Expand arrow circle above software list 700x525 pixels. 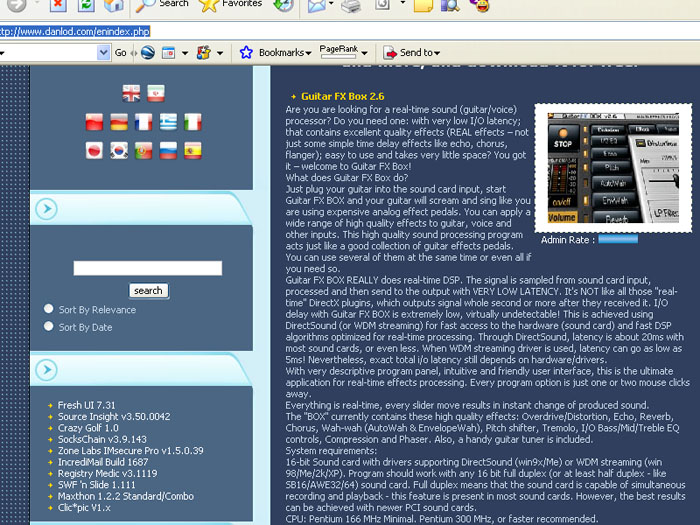pyautogui.click(x=46, y=370)
